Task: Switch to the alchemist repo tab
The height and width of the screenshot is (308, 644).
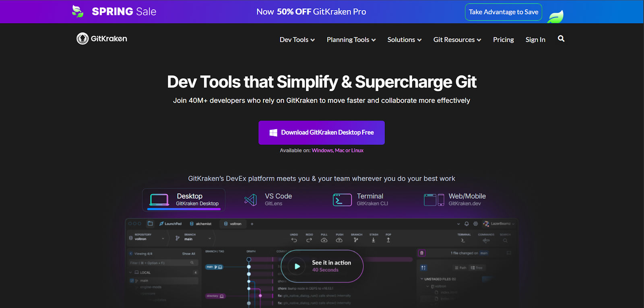Action: [x=200, y=224]
